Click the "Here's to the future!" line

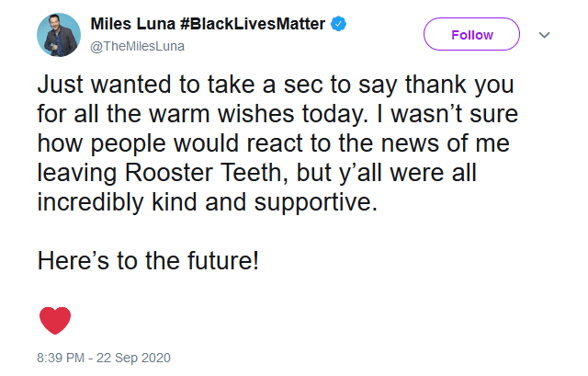click(x=148, y=261)
